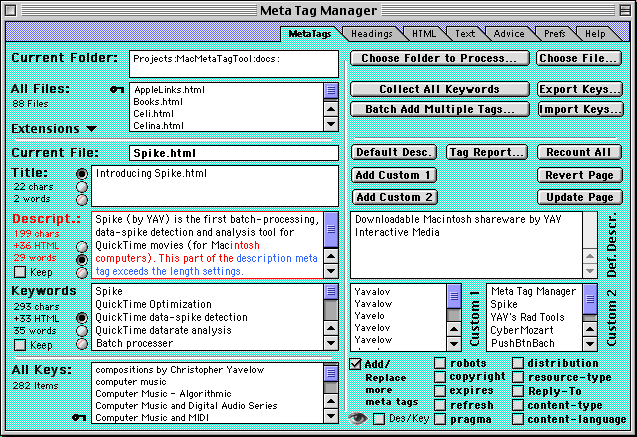This screenshot has width=637, height=437.
Task: Click the scroll thumb in Custom 2 scrollbar
Action: [x=590, y=299]
